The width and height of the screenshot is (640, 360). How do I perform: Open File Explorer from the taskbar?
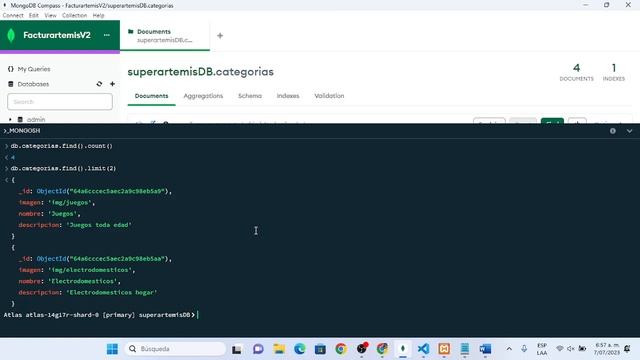(x=279, y=349)
